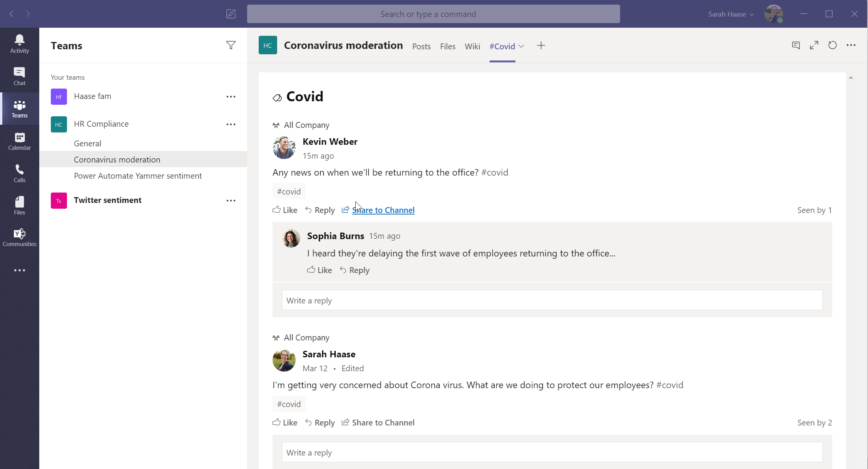Switch to the Posts tab

click(x=421, y=46)
